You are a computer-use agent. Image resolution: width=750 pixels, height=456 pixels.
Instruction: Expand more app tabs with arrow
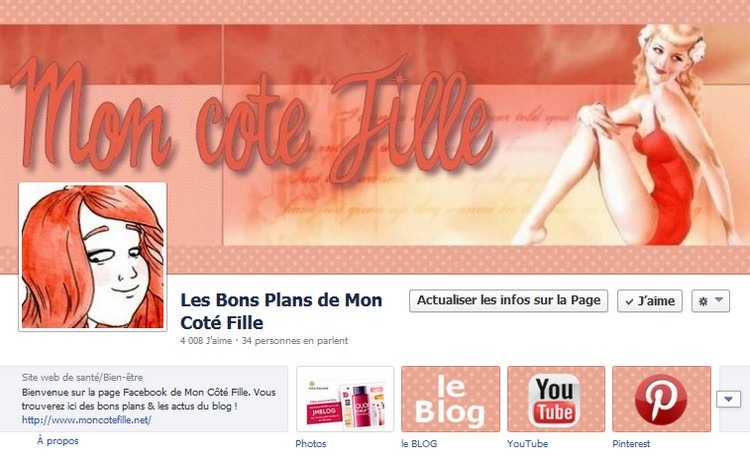click(728, 399)
